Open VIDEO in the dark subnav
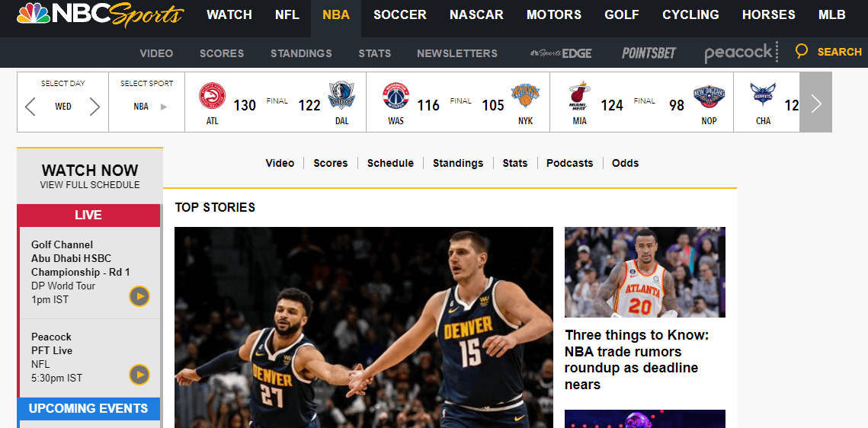Image resolution: width=868 pixels, height=428 pixels. [x=156, y=53]
